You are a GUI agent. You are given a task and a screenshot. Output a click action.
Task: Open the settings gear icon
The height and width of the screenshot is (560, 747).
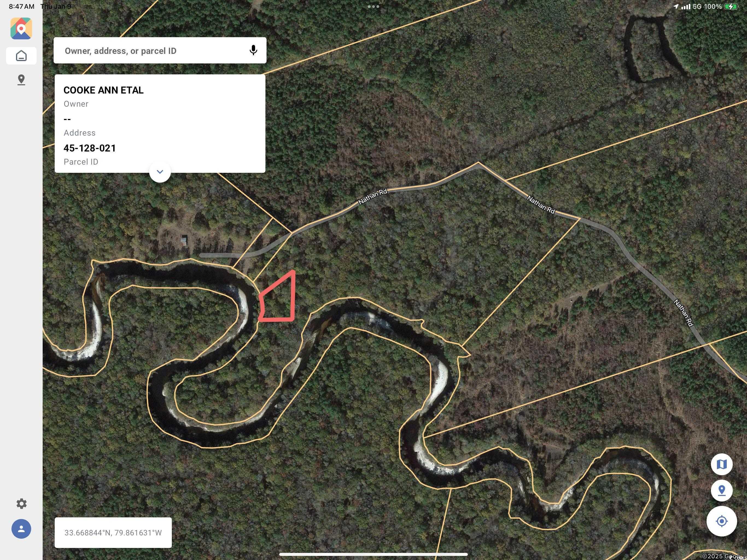pos(21,504)
